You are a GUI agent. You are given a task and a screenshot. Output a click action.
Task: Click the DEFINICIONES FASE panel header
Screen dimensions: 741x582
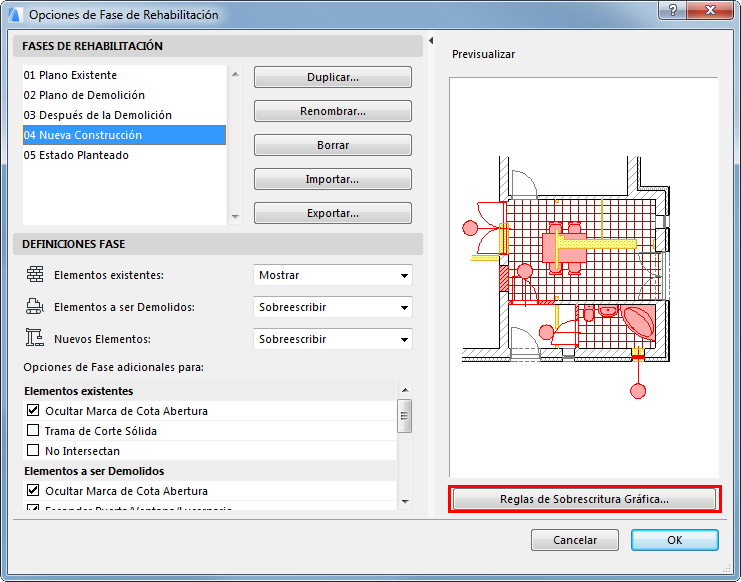[218, 244]
